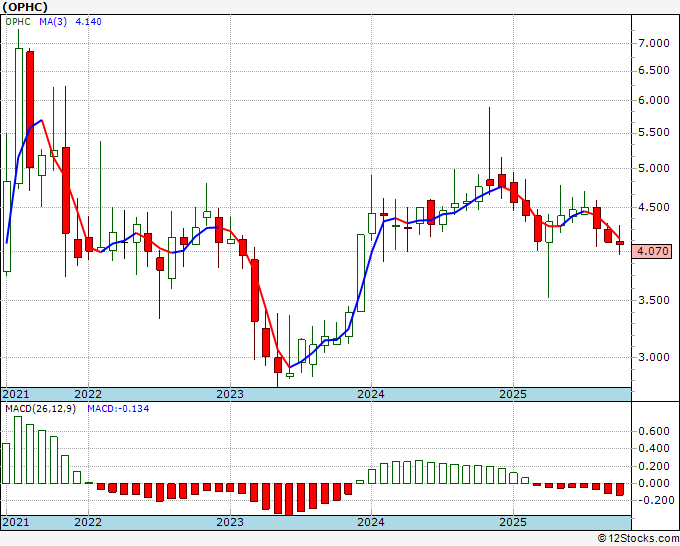Click the lowest red MACD bar in 2023
The image size is (680, 546).
tap(289, 499)
